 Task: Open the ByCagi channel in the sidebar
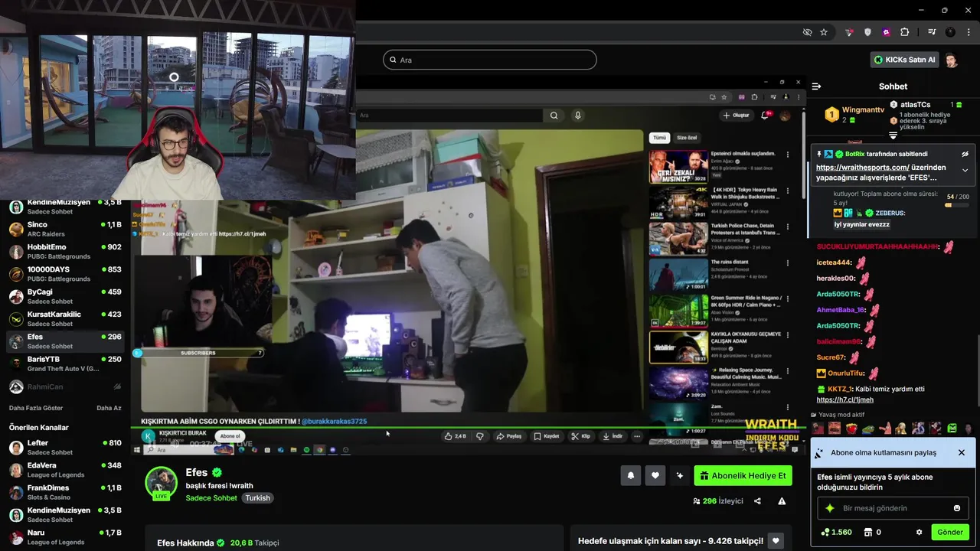[x=65, y=296]
